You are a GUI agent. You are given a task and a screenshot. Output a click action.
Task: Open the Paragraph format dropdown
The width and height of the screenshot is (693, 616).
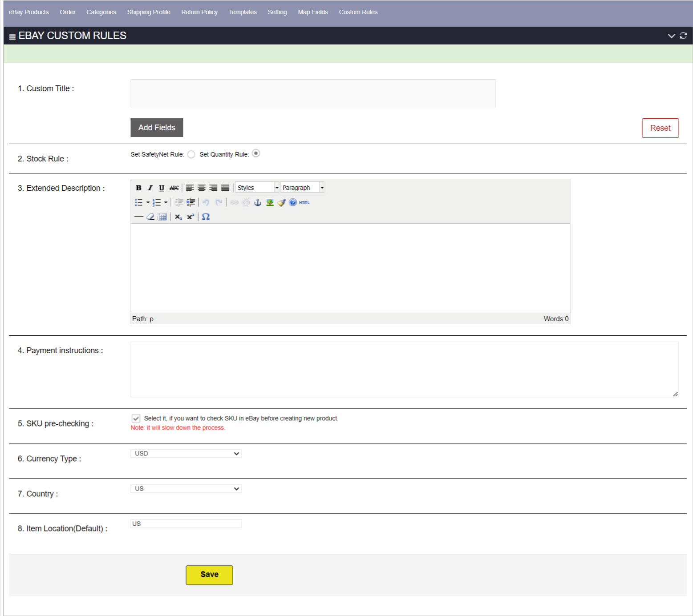click(302, 188)
